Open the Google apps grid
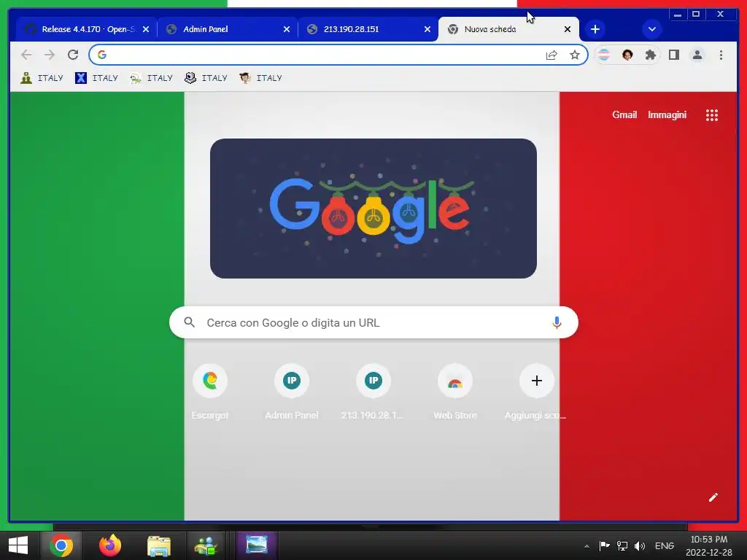This screenshot has width=747, height=560. (712, 114)
